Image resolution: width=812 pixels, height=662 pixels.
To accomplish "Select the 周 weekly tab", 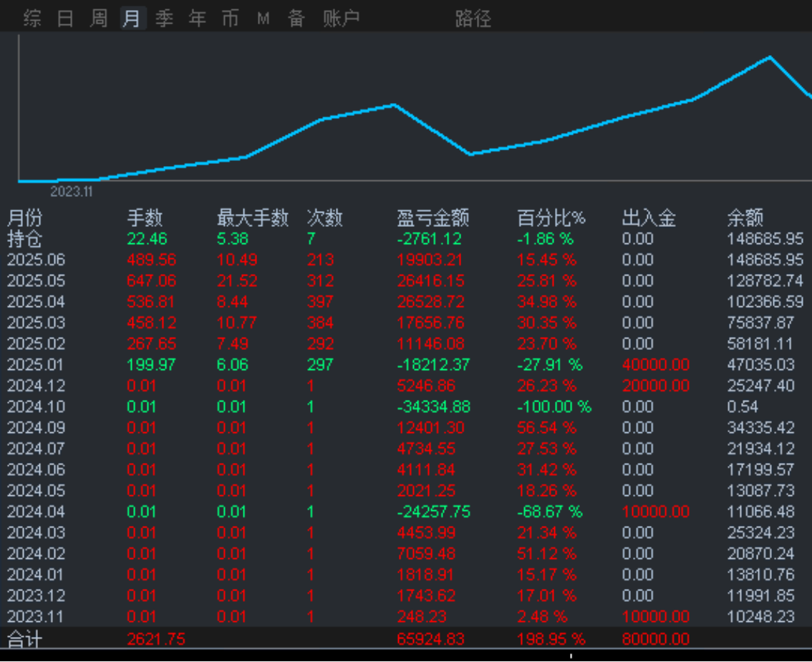I will point(98,19).
